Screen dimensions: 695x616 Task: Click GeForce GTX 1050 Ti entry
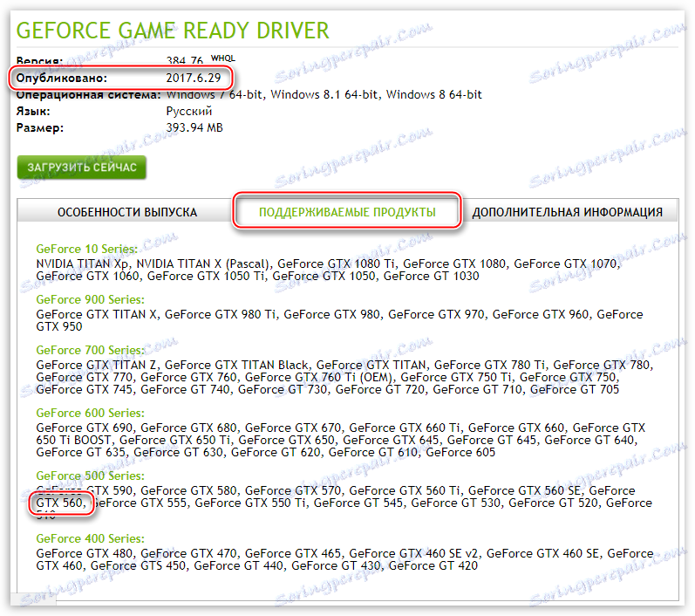pos(205,277)
